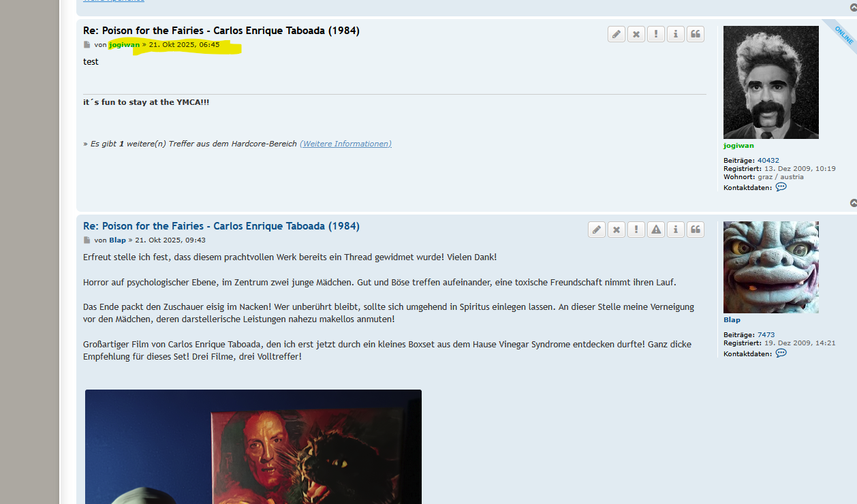Report jogiwan's post via the exclamation icon
This screenshot has width=857, height=504.
click(655, 33)
